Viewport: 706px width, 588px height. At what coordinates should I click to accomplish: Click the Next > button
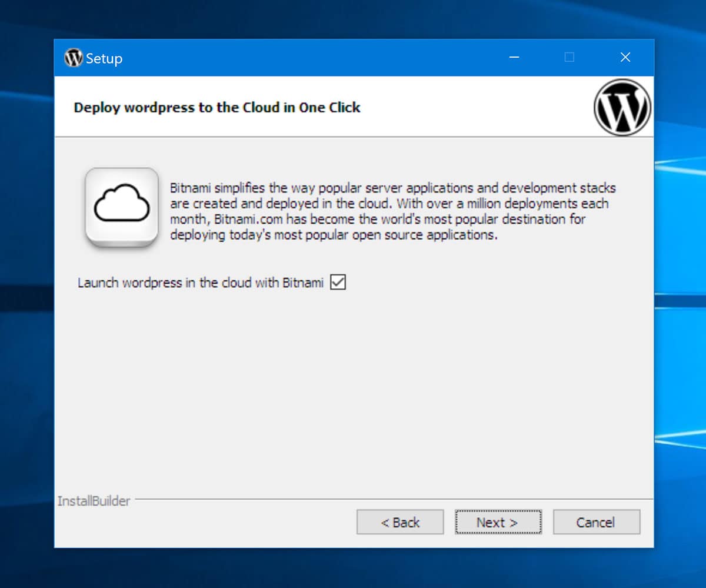click(x=498, y=522)
